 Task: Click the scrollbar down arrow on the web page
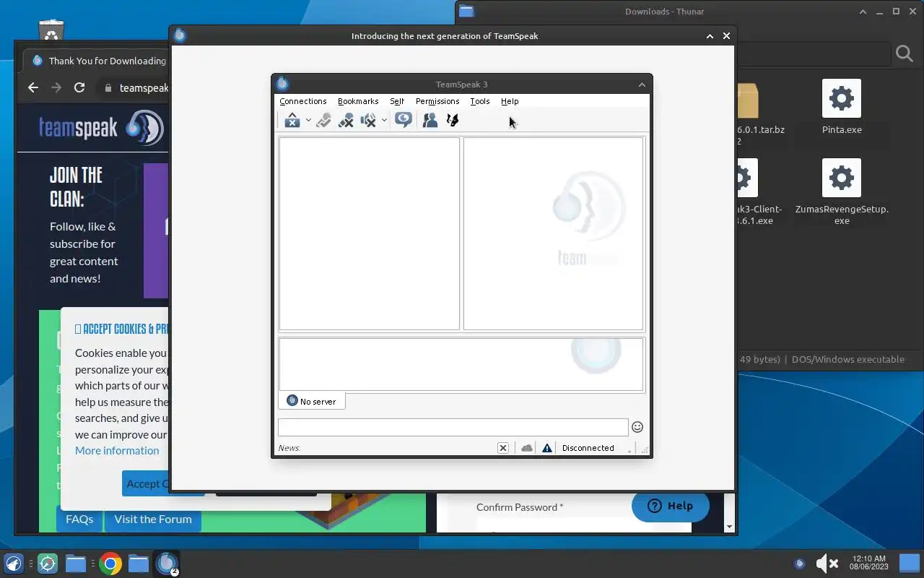[x=729, y=527]
